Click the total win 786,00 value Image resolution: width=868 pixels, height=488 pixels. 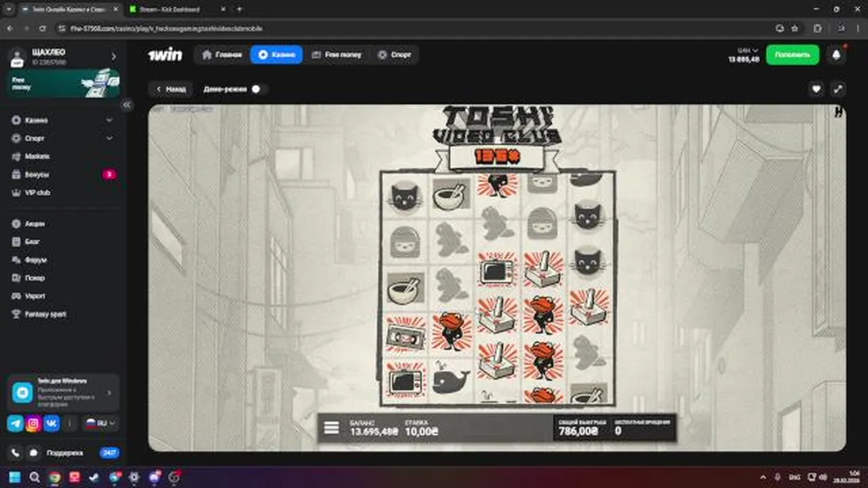pos(578,431)
